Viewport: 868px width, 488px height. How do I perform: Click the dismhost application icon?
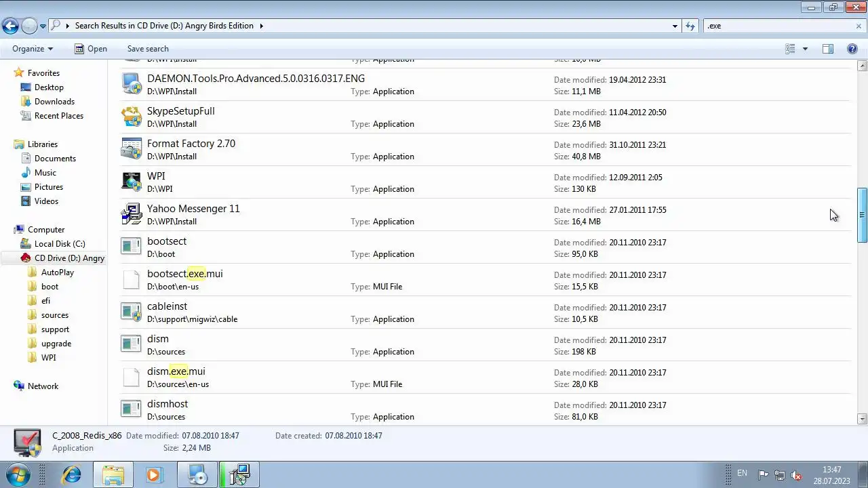pos(132,409)
